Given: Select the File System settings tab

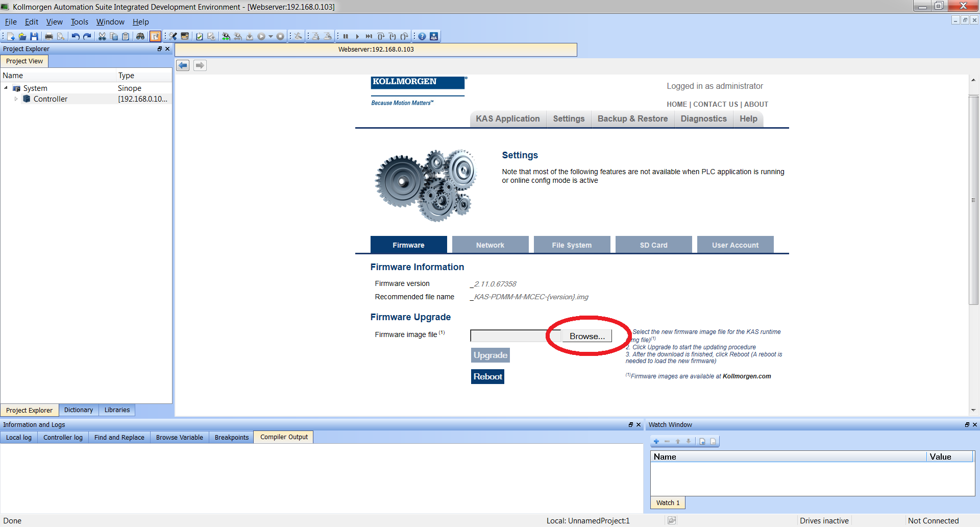Looking at the screenshot, I should pos(572,245).
